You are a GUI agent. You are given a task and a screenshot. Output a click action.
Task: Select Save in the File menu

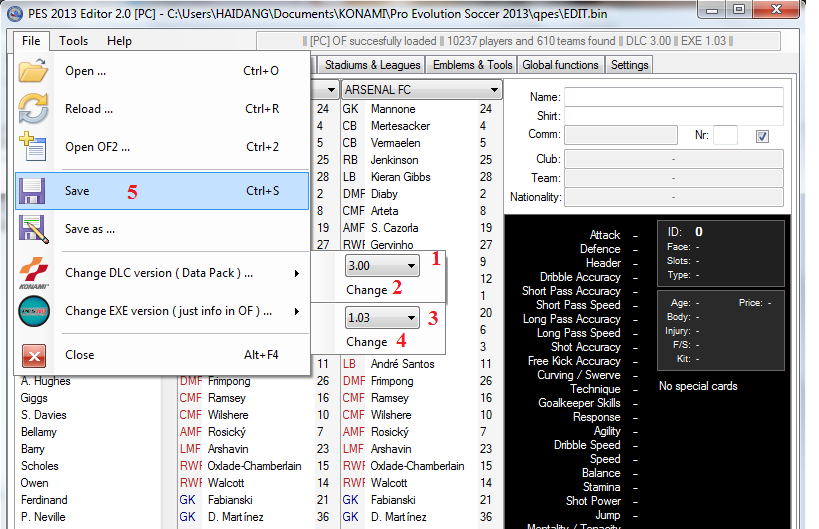[162, 191]
